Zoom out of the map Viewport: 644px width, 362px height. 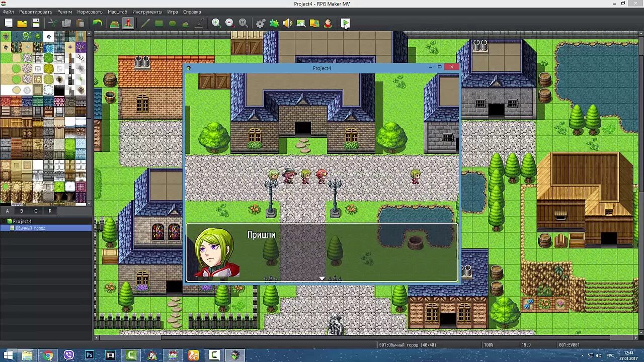click(229, 23)
